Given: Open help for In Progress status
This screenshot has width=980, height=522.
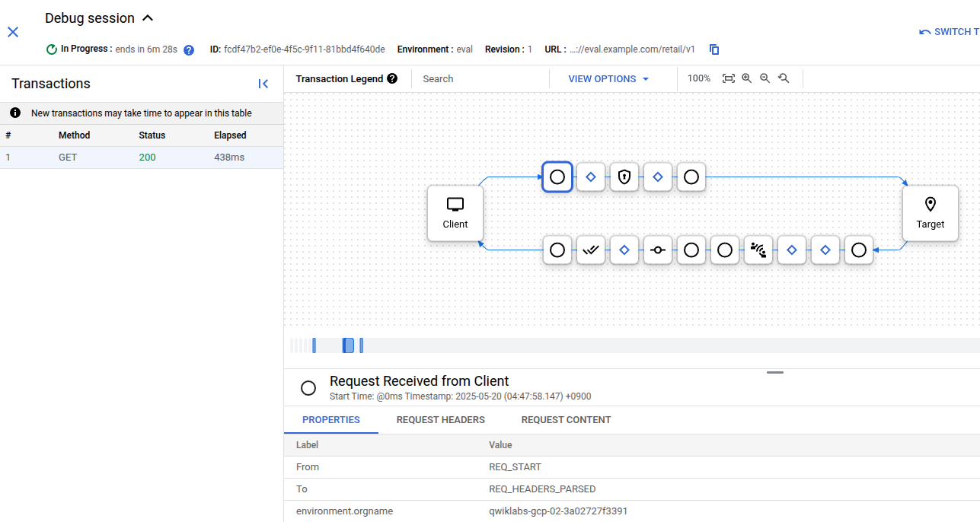Looking at the screenshot, I should [189, 50].
